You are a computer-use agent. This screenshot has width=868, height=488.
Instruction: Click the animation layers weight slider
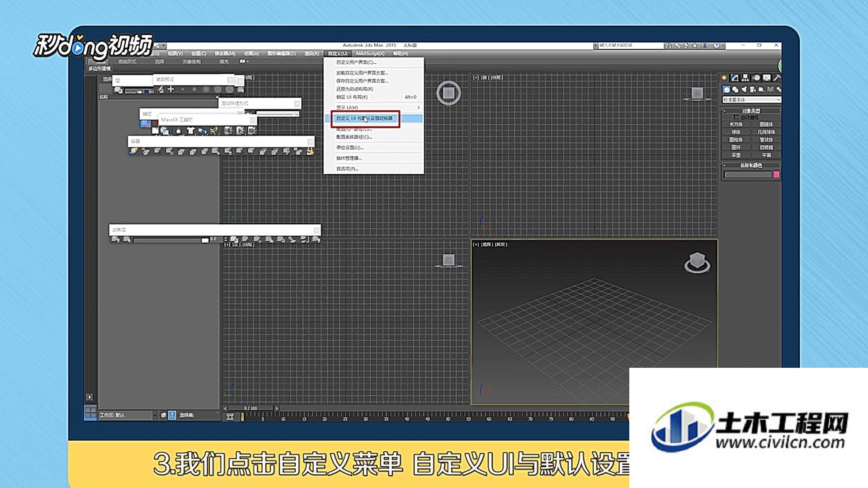(x=171, y=240)
